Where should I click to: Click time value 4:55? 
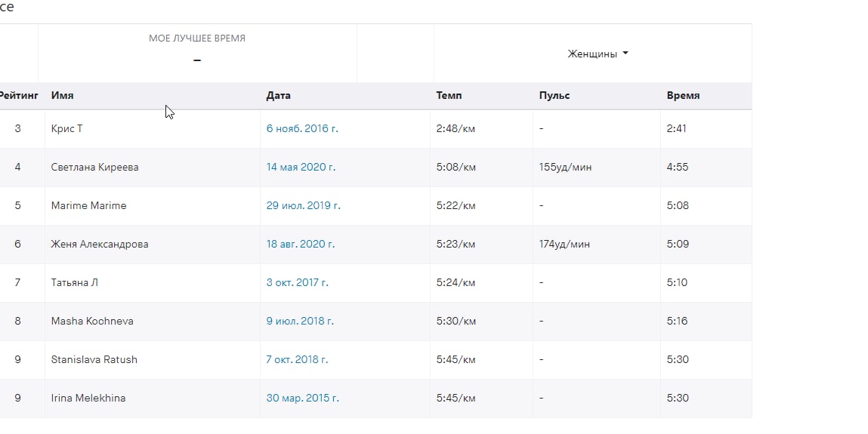pos(678,167)
